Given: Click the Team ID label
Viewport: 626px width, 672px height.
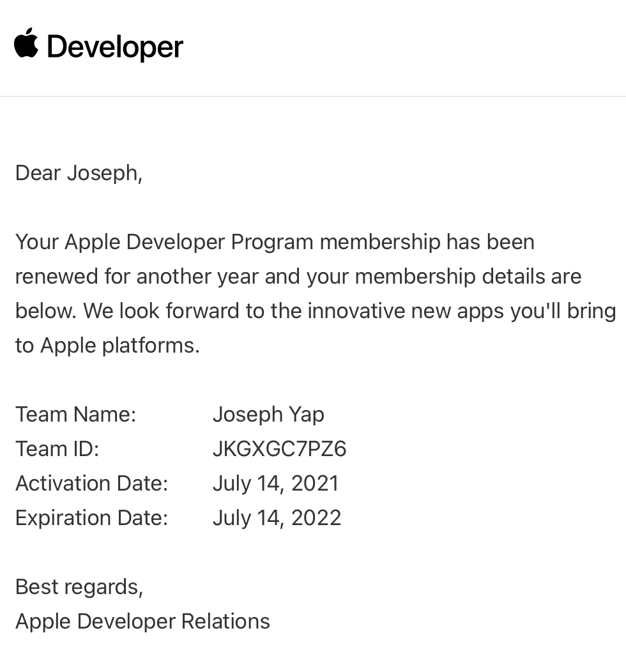Looking at the screenshot, I should point(57,449).
